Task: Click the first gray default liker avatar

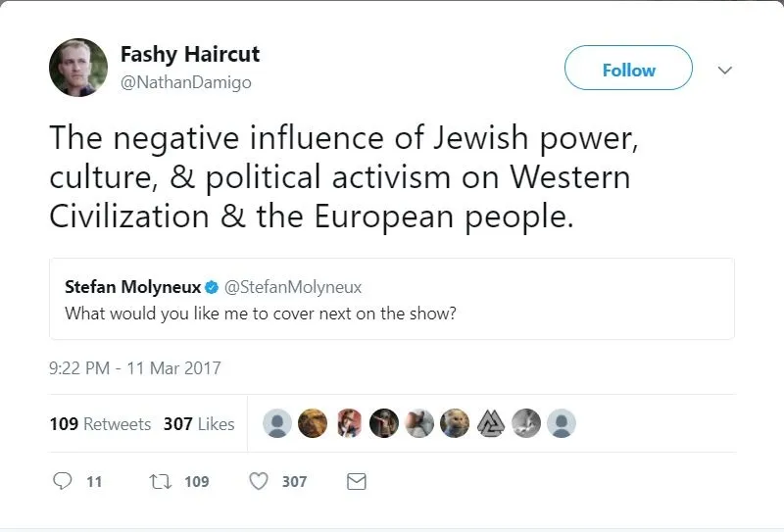Action: coord(278,423)
